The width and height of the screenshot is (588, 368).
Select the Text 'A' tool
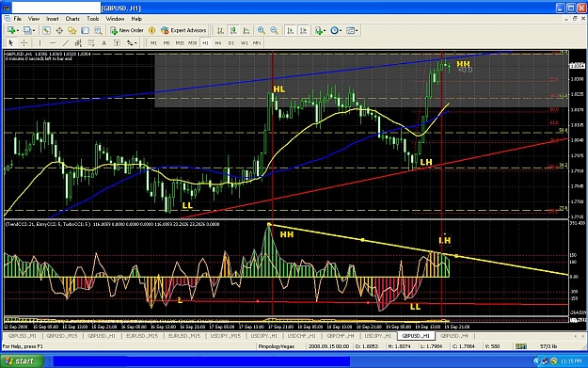(x=103, y=43)
